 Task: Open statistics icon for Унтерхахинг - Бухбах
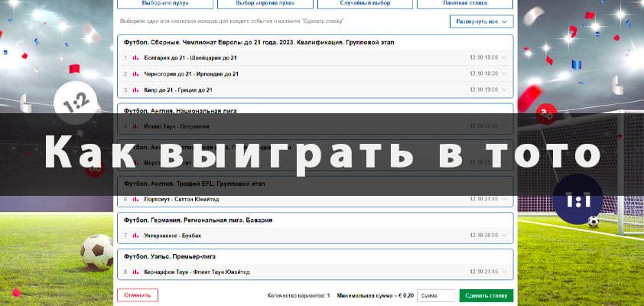(x=135, y=236)
